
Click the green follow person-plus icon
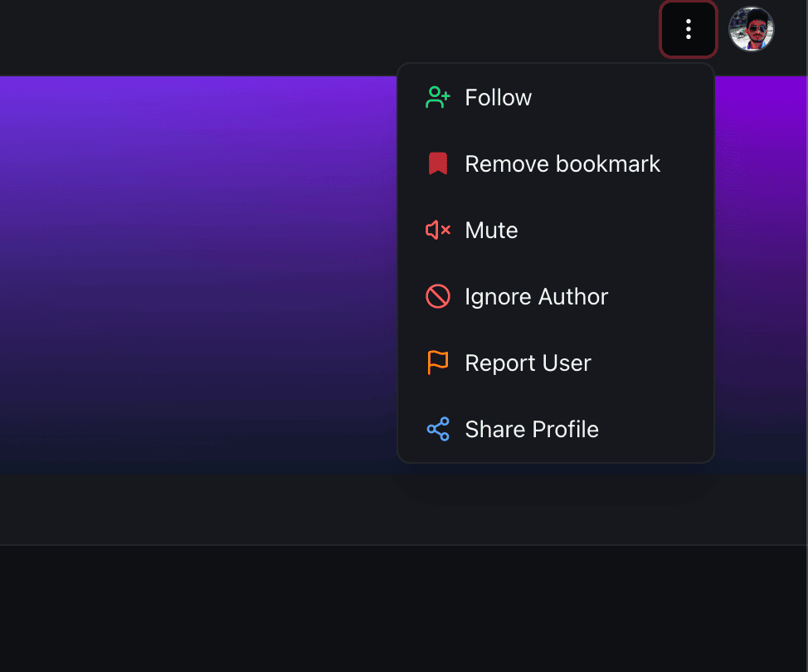click(437, 97)
